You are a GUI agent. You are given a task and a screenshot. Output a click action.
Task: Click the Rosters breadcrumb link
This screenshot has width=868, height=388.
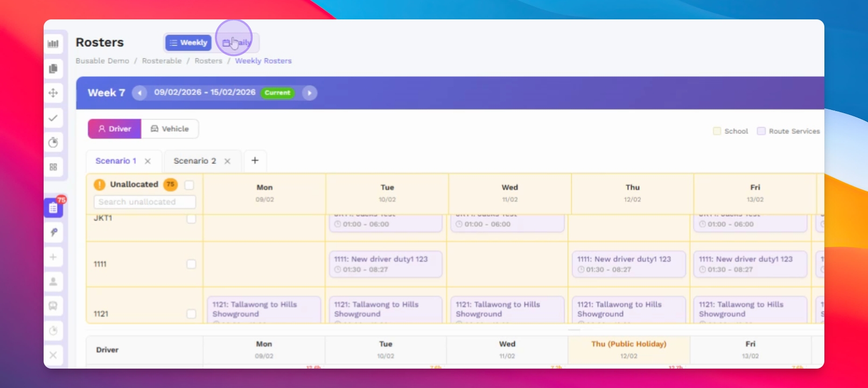pos(208,61)
